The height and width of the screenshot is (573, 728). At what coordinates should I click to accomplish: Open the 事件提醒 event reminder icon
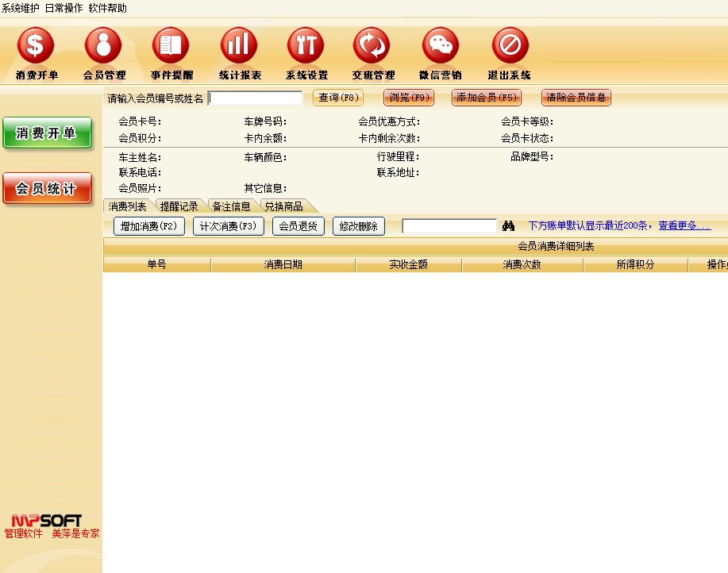tap(171, 47)
